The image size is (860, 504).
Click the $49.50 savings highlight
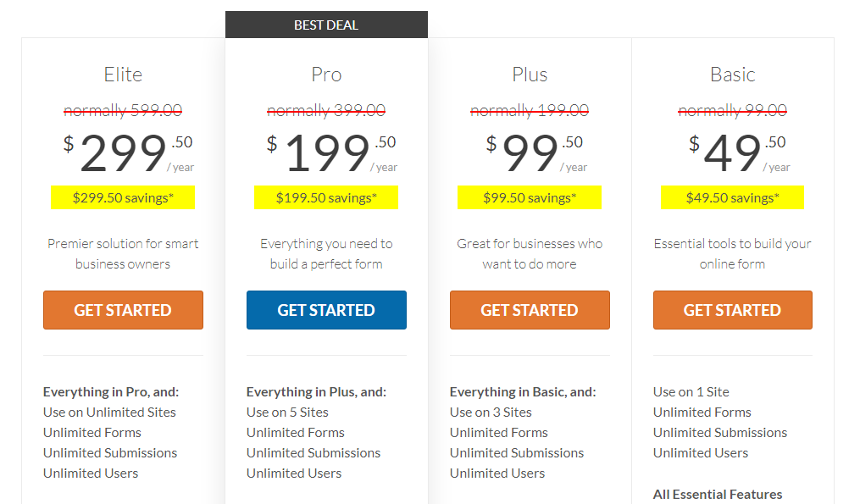point(733,197)
